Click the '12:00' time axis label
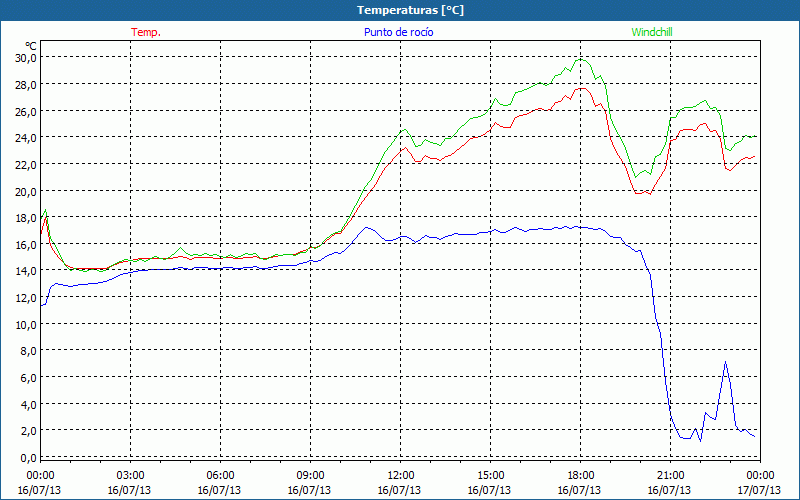The image size is (800, 500). [400, 476]
